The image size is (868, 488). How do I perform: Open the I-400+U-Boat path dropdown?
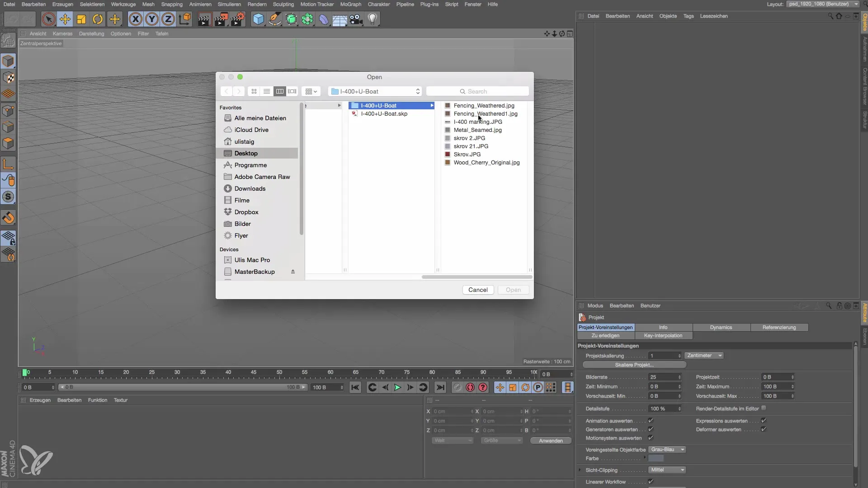(375, 91)
